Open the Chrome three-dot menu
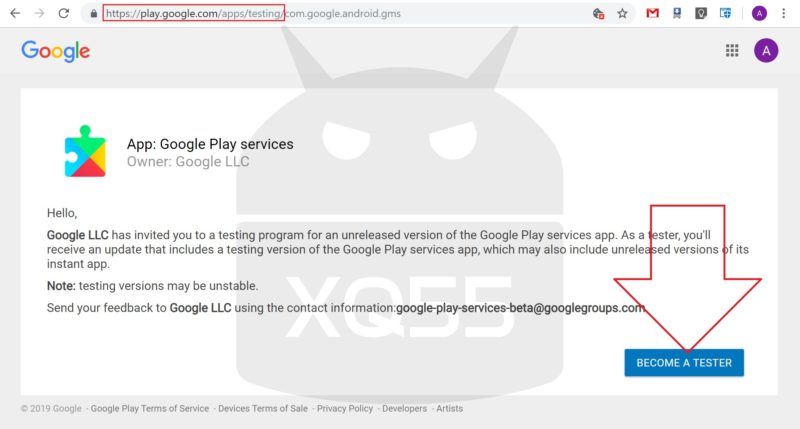The width and height of the screenshot is (800, 429). point(786,14)
